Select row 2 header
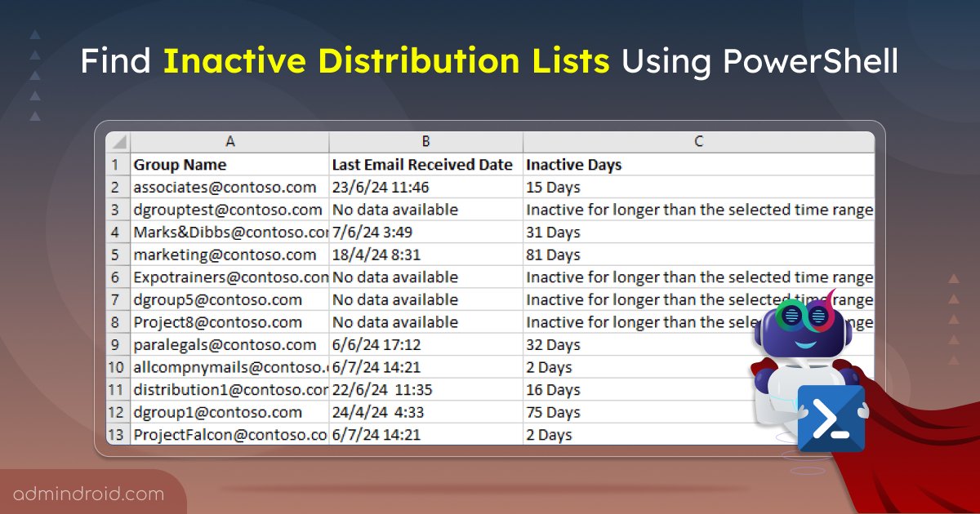The height and width of the screenshot is (514, 980). (118, 187)
